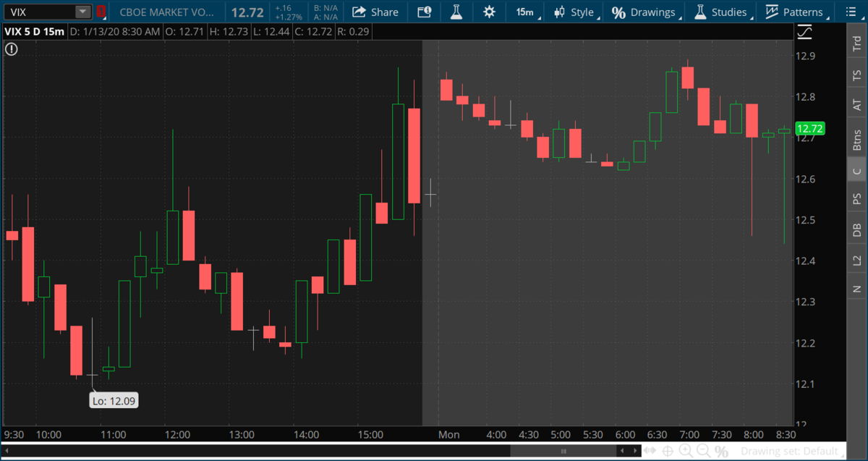Click the zoom out magnifier icon
This screenshot has width=868, height=461.
(702, 451)
